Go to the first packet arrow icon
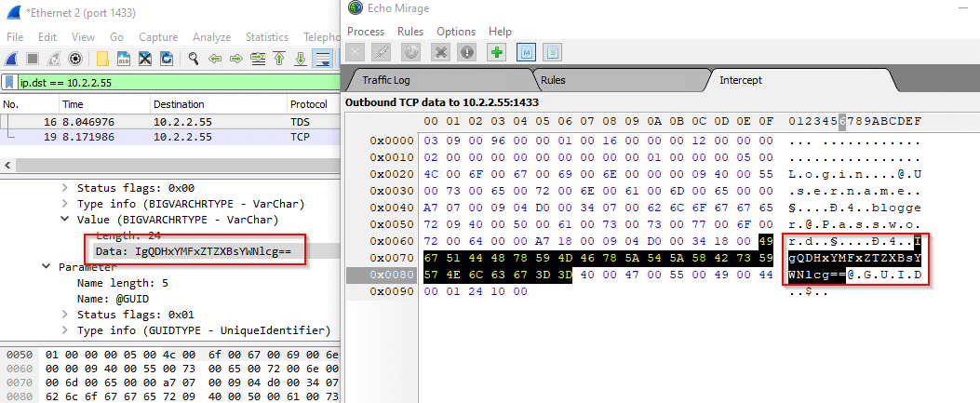The width and height of the screenshot is (980, 403). tap(278, 59)
